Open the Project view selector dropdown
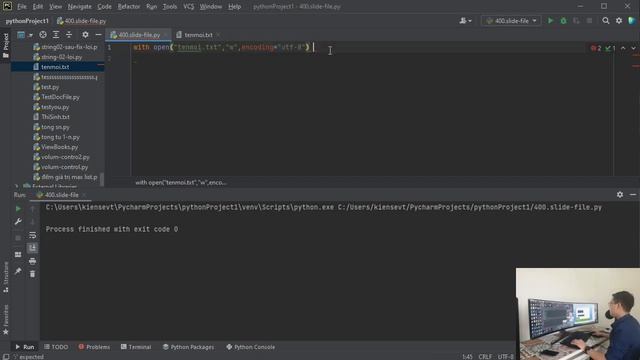The image size is (640, 360). pyautogui.click(x=24, y=35)
